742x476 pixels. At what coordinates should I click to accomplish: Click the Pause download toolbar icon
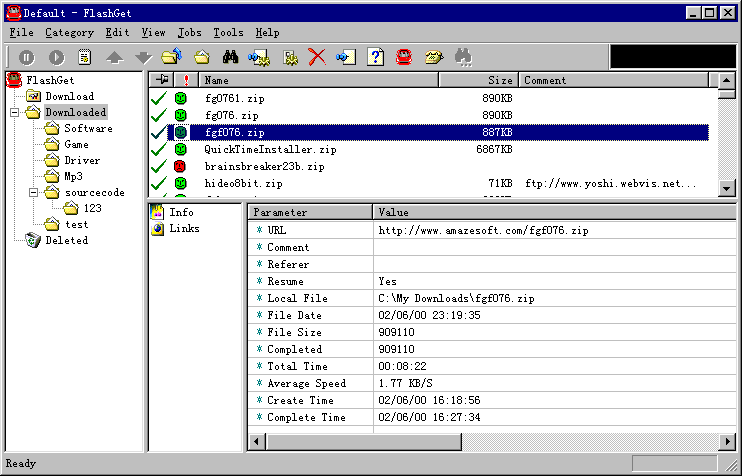[26, 58]
